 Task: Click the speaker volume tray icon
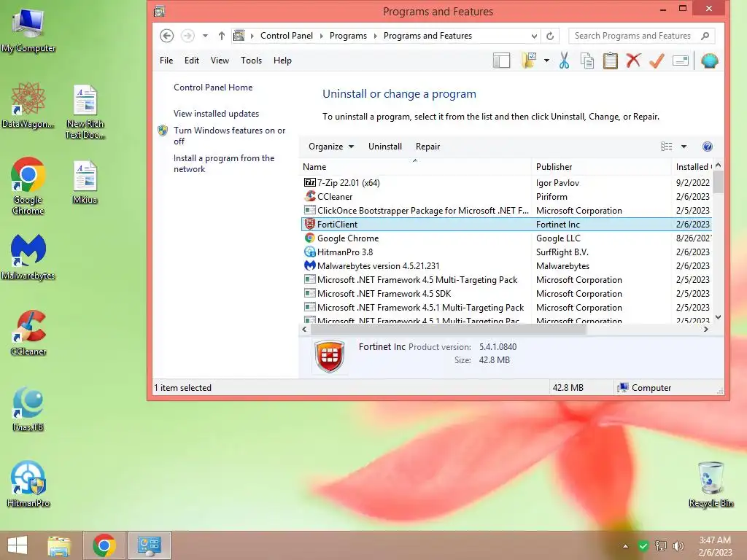[678, 546]
